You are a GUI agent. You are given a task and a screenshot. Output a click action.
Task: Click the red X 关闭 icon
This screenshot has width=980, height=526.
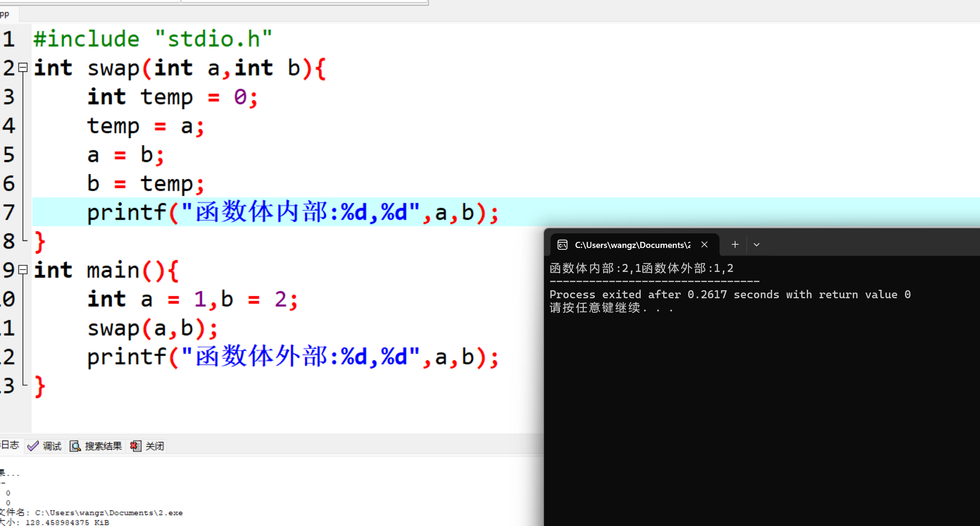(x=136, y=446)
